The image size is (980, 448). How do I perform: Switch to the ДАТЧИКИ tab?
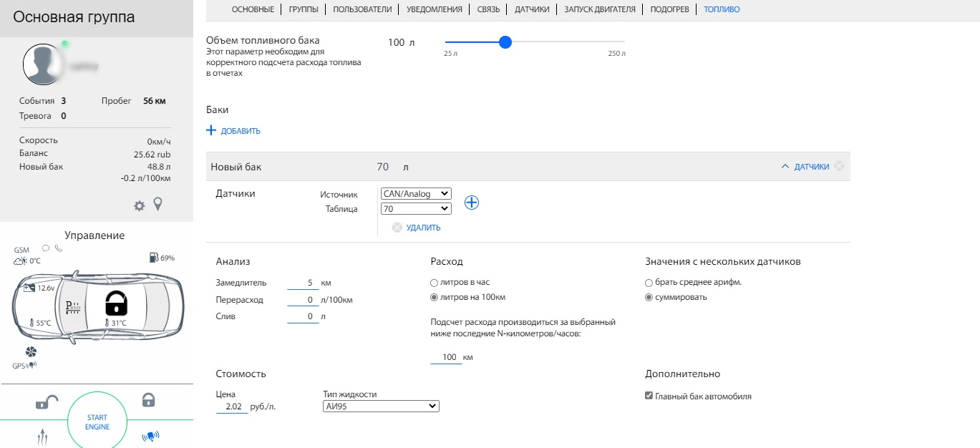point(532,9)
